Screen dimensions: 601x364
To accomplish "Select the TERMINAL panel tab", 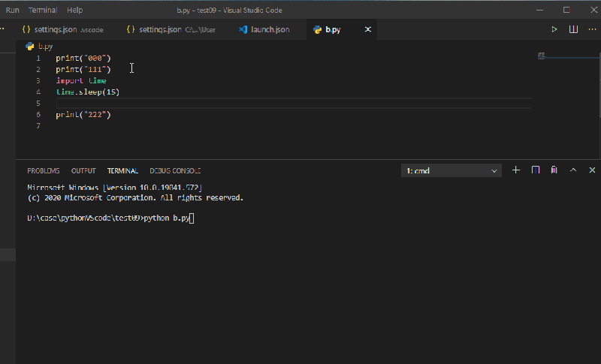I will click(x=122, y=170).
